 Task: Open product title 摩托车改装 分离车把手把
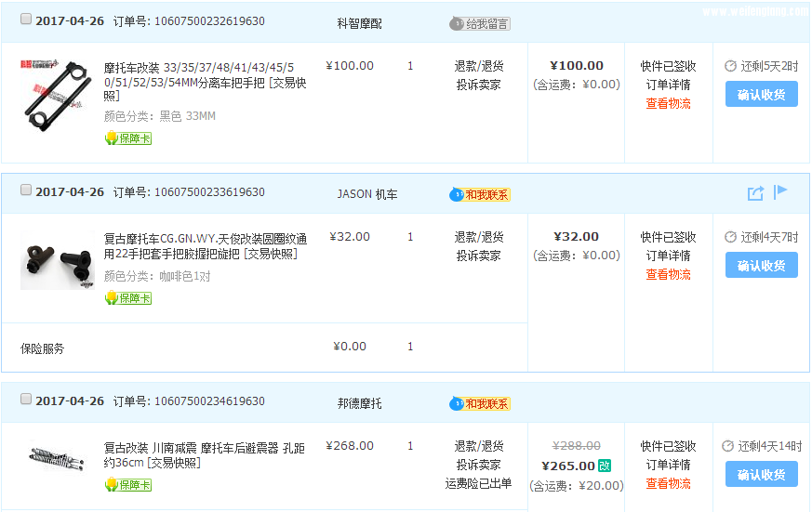205,82
